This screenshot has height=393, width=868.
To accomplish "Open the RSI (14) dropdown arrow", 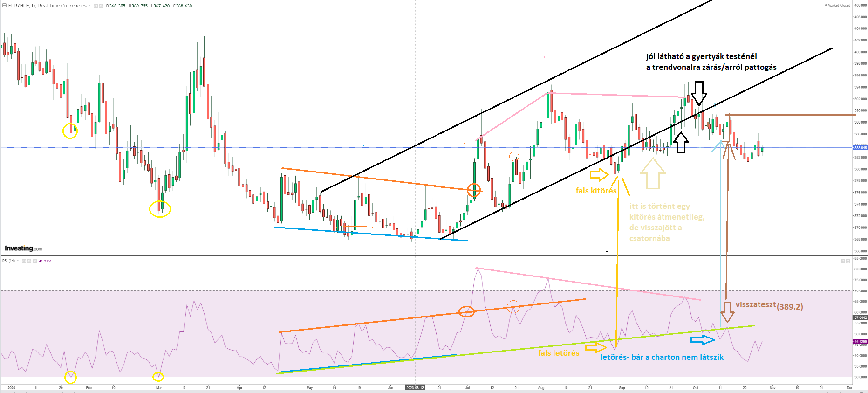I will coord(18,261).
